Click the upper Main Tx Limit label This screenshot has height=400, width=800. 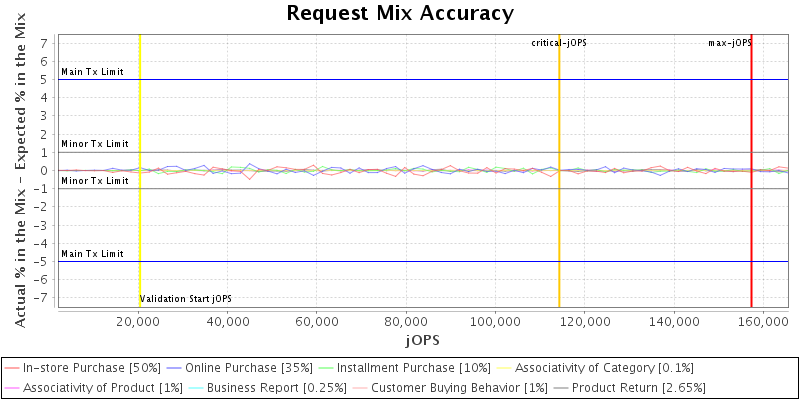(x=92, y=72)
